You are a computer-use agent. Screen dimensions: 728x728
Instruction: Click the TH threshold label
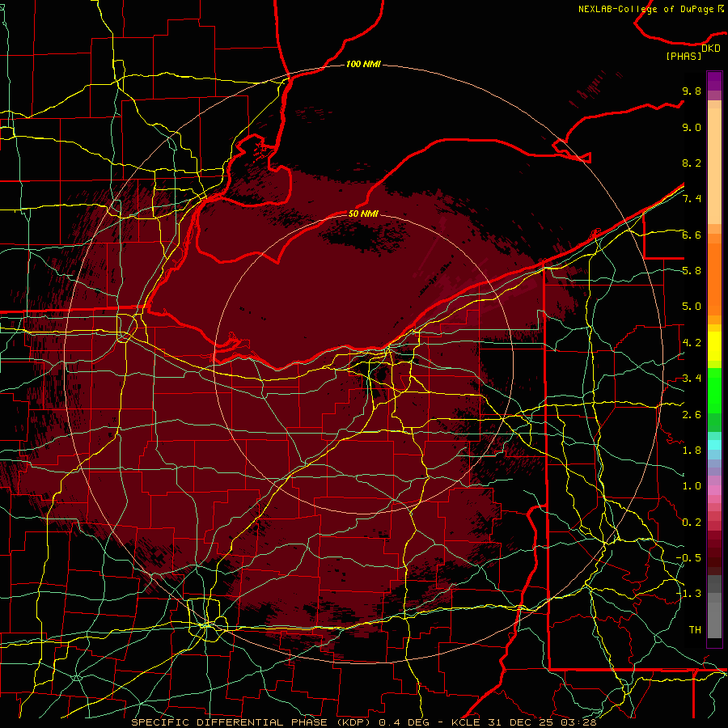click(x=695, y=630)
